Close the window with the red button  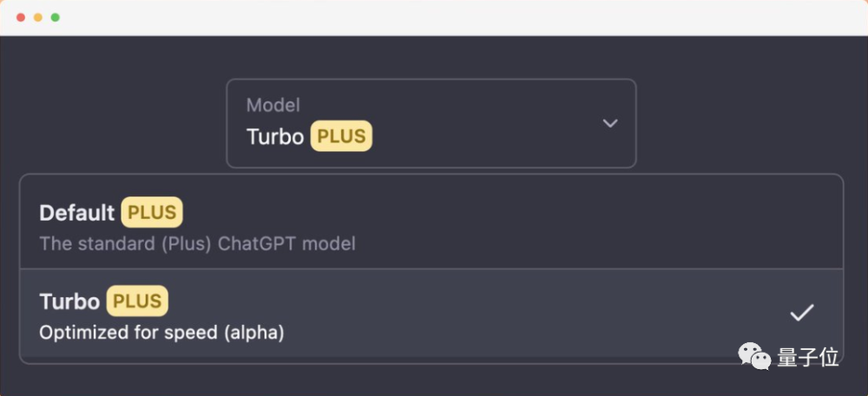pyautogui.click(x=21, y=17)
